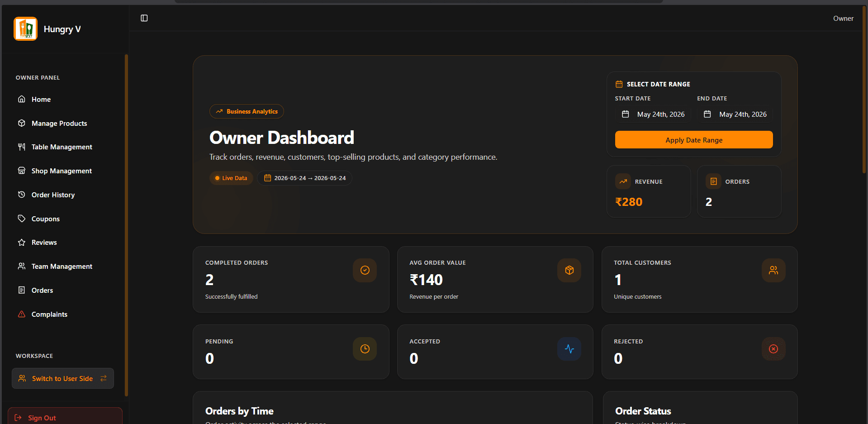Click the Owner Dashboard heading
The height and width of the screenshot is (424, 868).
point(281,138)
